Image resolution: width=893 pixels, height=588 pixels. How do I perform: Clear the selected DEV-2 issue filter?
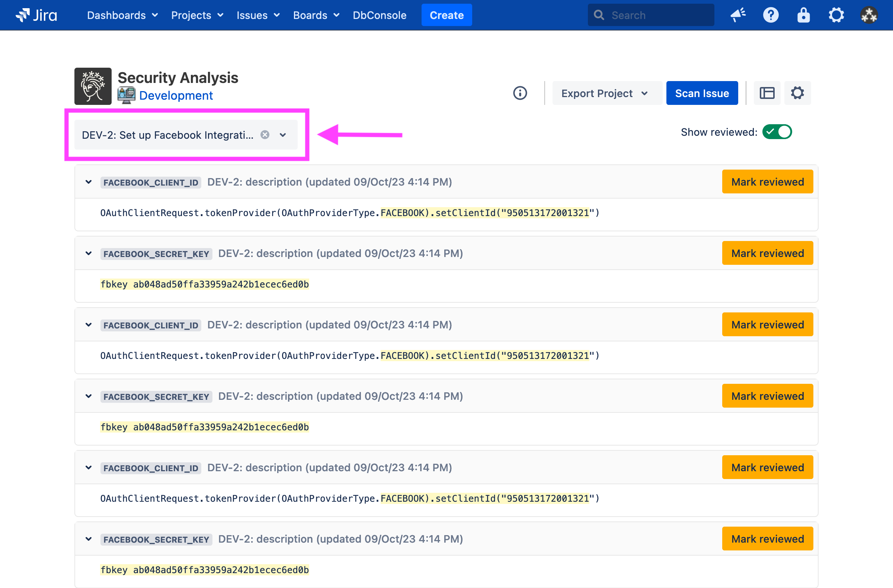pyautogui.click(x=265, y=135)
